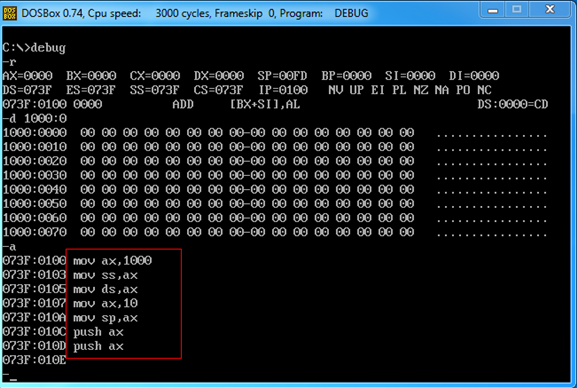This screenshot has width=577, height=388.
Task: Click the SP=00FD register value
Action: click(x=282, y=76)
